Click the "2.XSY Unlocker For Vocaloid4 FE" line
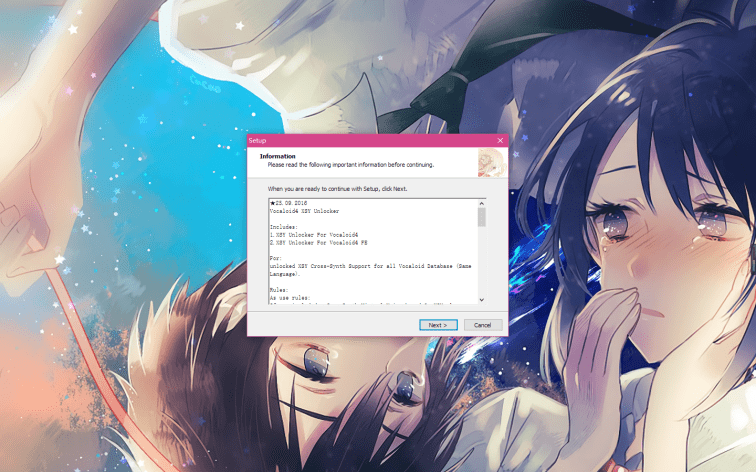756x472 pixels. pos(314,243)
